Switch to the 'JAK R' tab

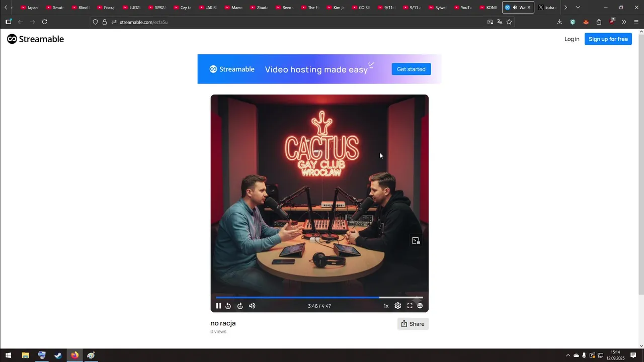point(209,8)
